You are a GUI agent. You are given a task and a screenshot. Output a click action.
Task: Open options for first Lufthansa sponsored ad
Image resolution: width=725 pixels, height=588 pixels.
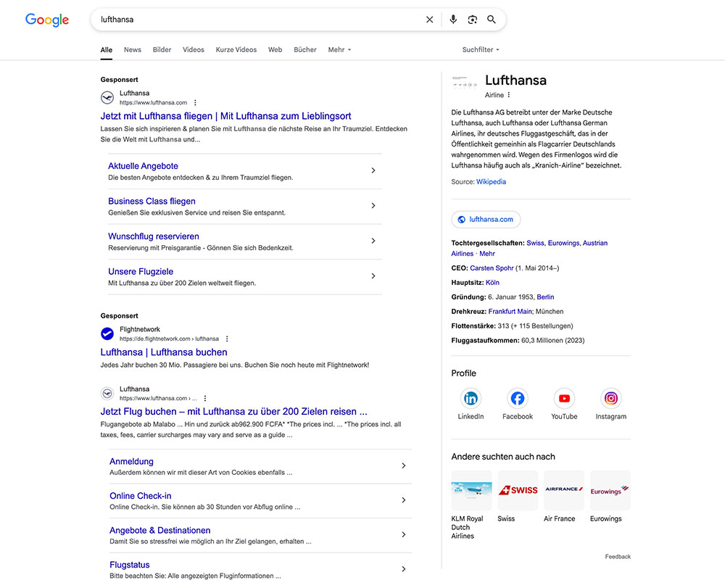(x=195, y=103)
